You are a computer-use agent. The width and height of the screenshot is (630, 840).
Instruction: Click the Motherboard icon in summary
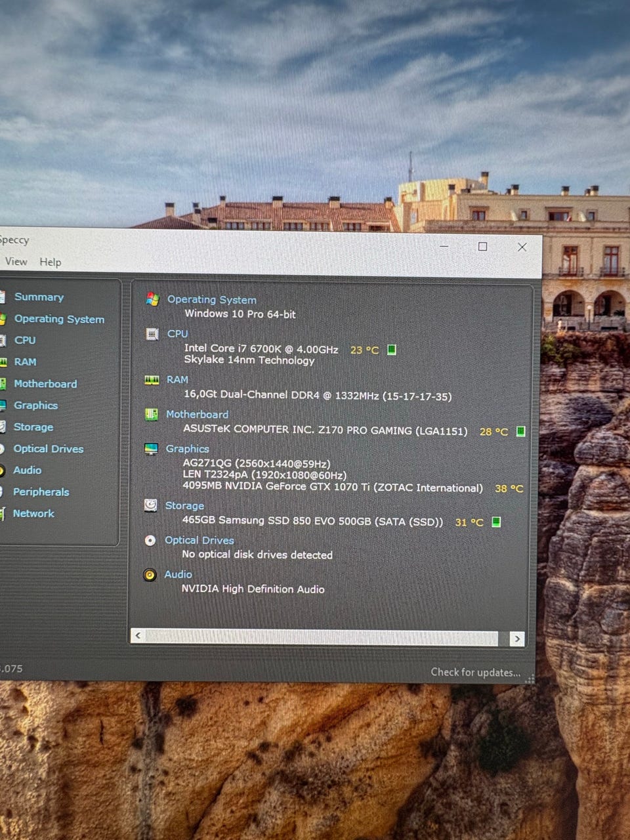click(152, 415)
